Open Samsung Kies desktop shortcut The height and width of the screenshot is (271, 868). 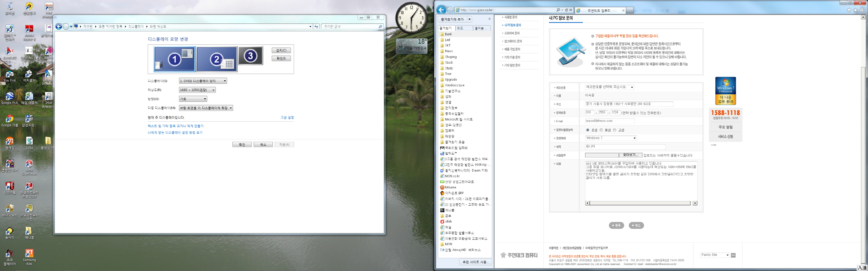(x=29, y=257)
